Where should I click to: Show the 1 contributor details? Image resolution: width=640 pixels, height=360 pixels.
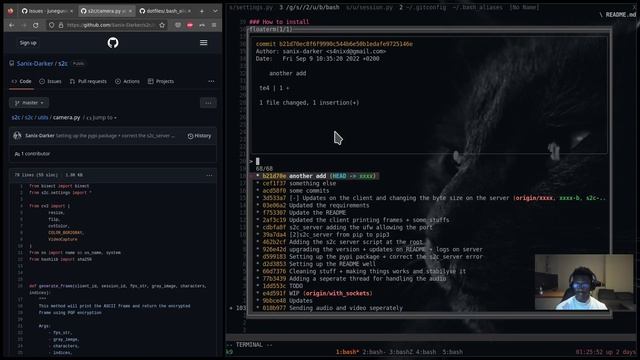click(32, 154)
